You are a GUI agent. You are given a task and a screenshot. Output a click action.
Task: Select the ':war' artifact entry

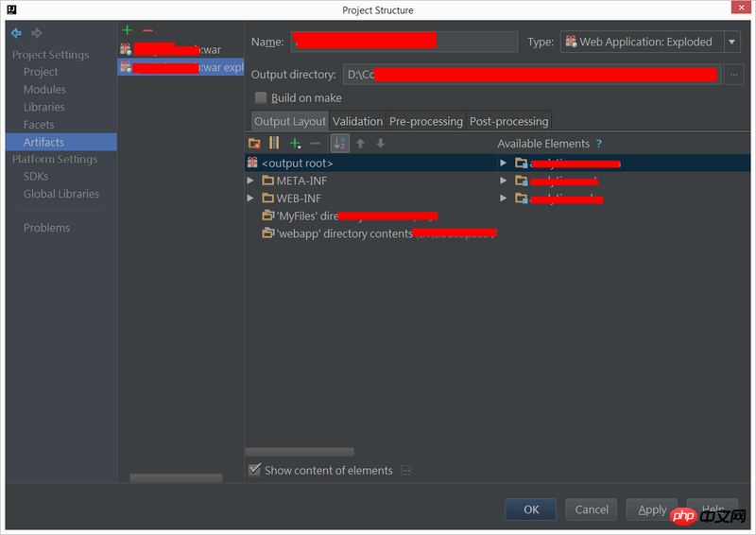[x=180, y=49]
